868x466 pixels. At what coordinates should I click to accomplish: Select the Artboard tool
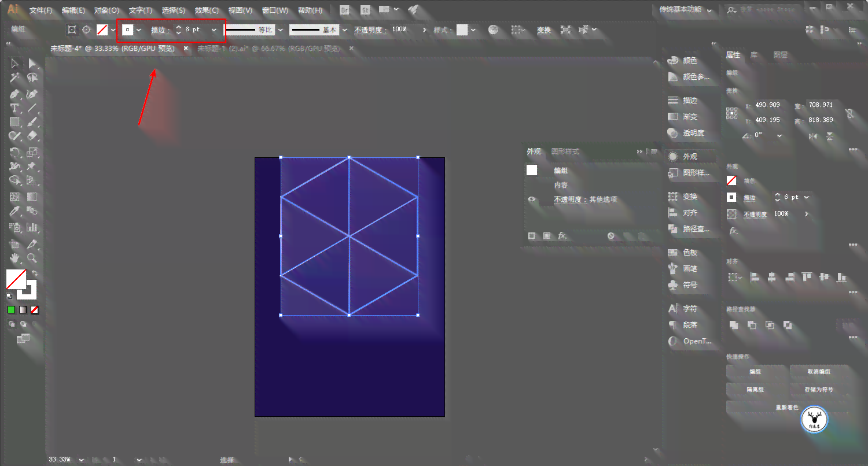15,244
